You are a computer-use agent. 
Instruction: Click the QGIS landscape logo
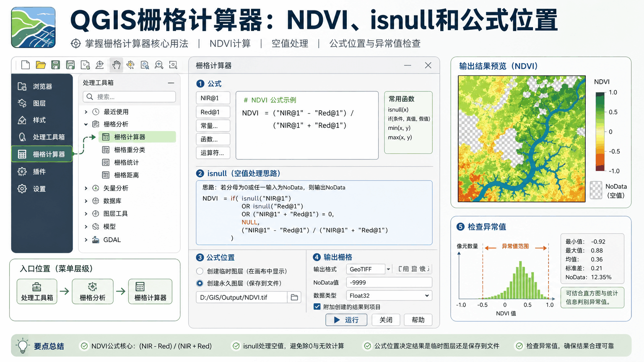[x=33, y=27]
